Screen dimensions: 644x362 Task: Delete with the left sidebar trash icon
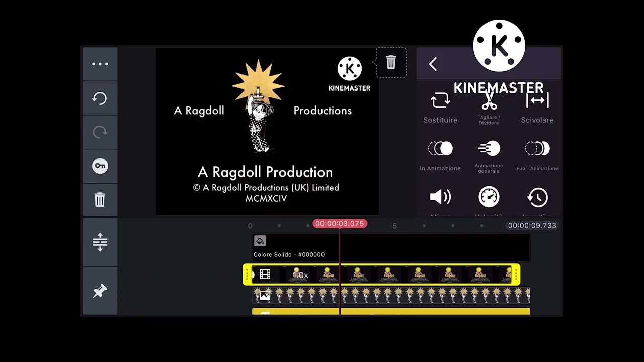(x=100, y=200)
